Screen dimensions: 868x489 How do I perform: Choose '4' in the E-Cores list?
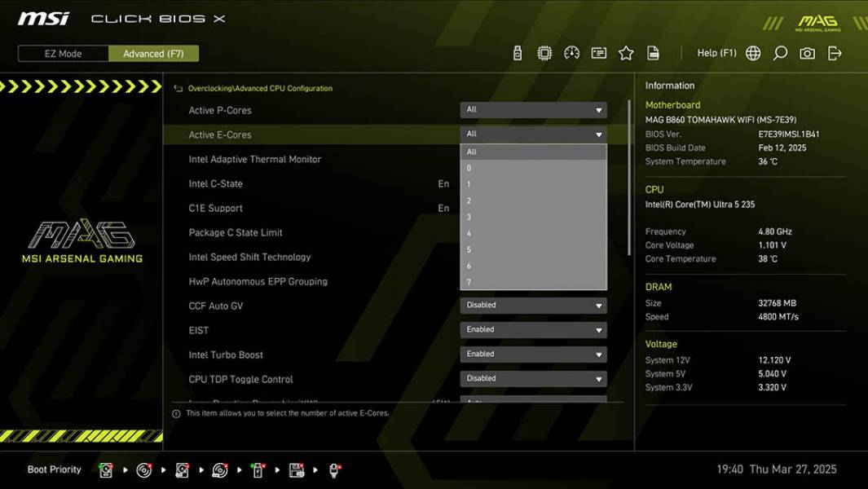(533, 233)
